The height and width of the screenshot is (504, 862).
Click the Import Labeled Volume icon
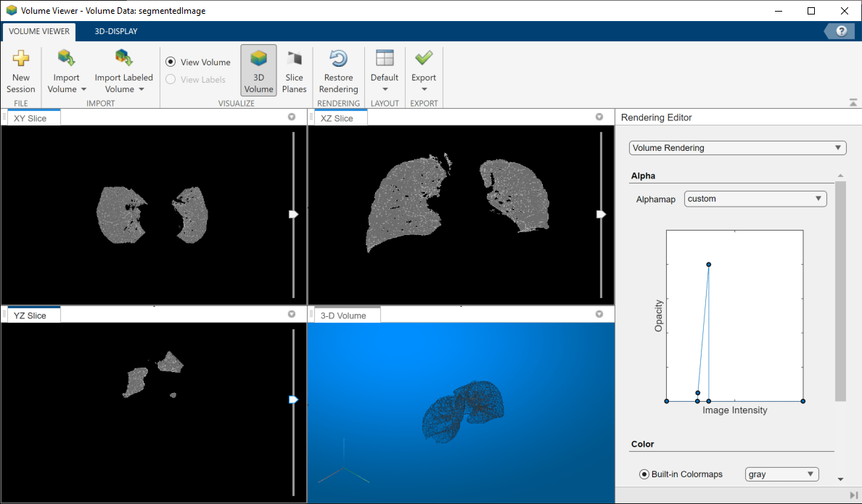tap(123, 58)
